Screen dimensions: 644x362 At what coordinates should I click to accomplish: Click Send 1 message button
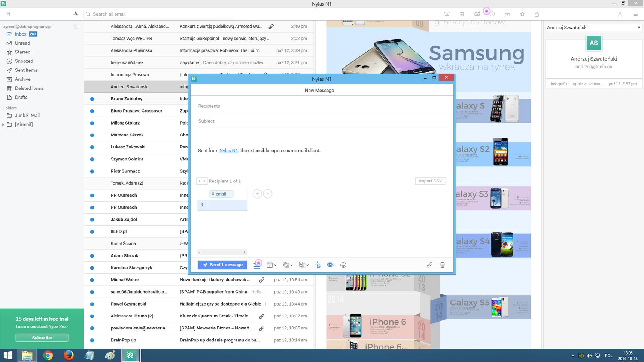tap(222, 265)
